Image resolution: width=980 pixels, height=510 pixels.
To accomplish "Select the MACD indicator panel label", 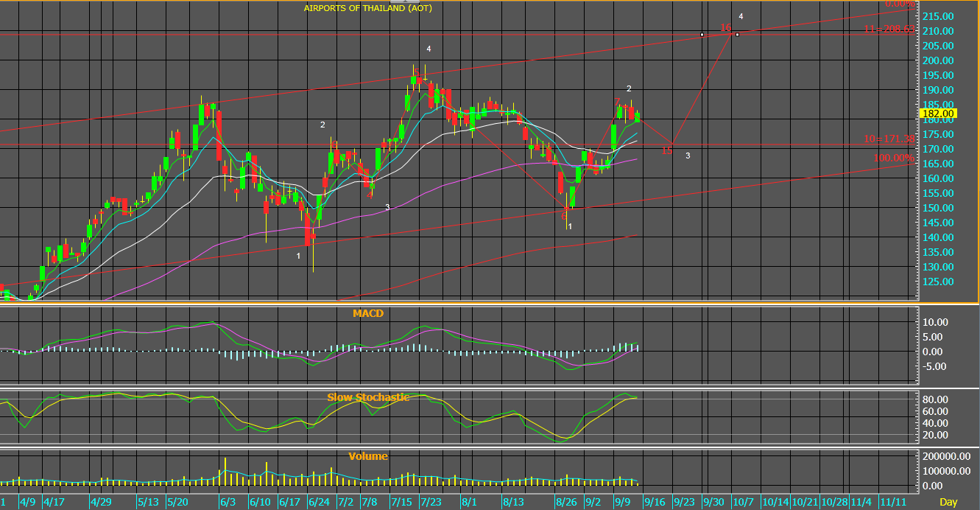I will click(368, 313).
